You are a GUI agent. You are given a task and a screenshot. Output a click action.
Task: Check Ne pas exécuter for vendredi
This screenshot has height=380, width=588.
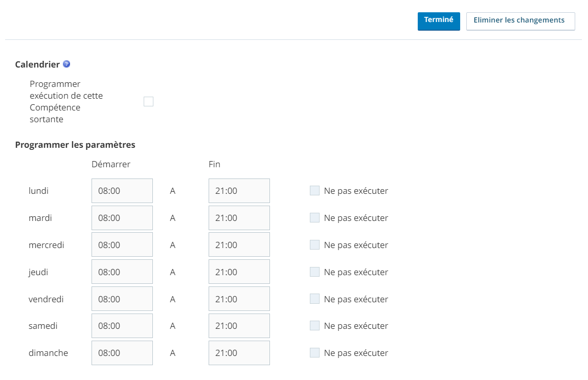314,299
